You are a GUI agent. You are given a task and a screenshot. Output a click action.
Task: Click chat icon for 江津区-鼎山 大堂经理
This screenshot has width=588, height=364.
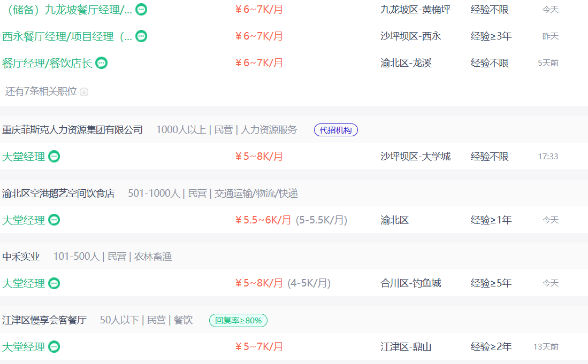pos(54,347)
